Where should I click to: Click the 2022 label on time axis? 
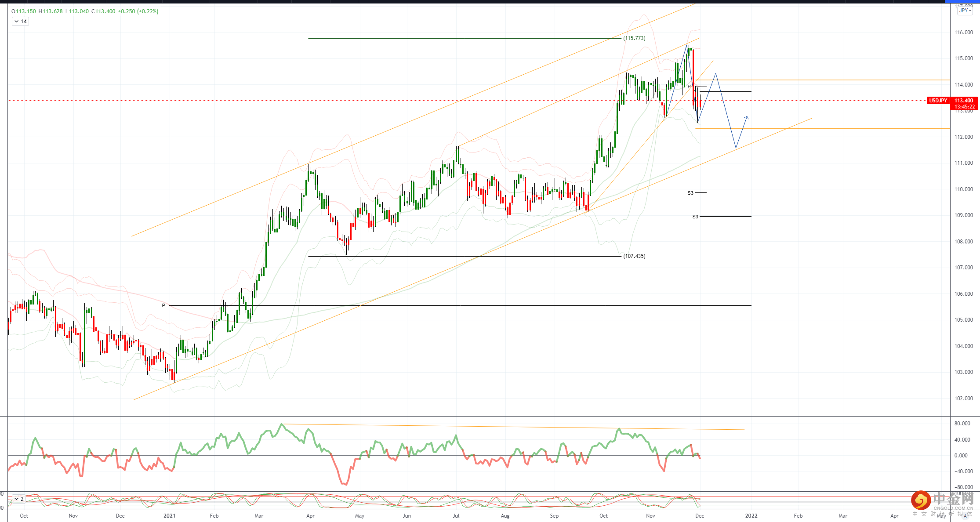point(751,516)
